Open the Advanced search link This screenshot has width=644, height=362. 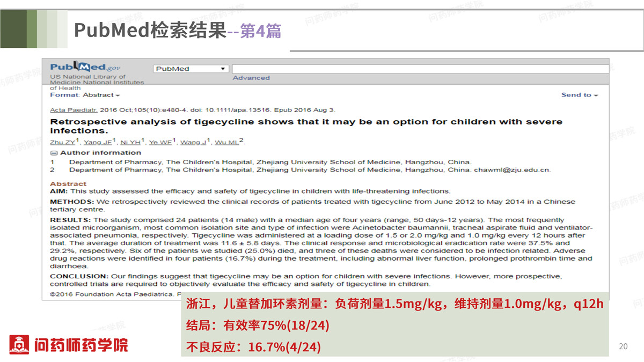click(x=251, y=78)
